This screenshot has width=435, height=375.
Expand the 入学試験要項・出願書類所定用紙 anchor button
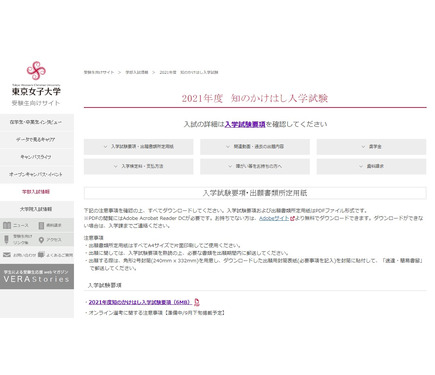pos(138,147)
